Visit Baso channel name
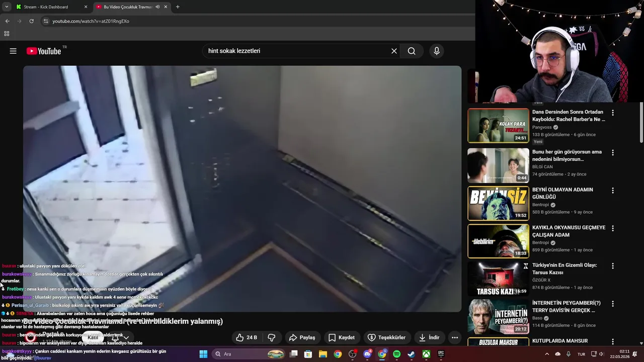Viewport: 644px width, 362px height. click(x=537, y=318)
